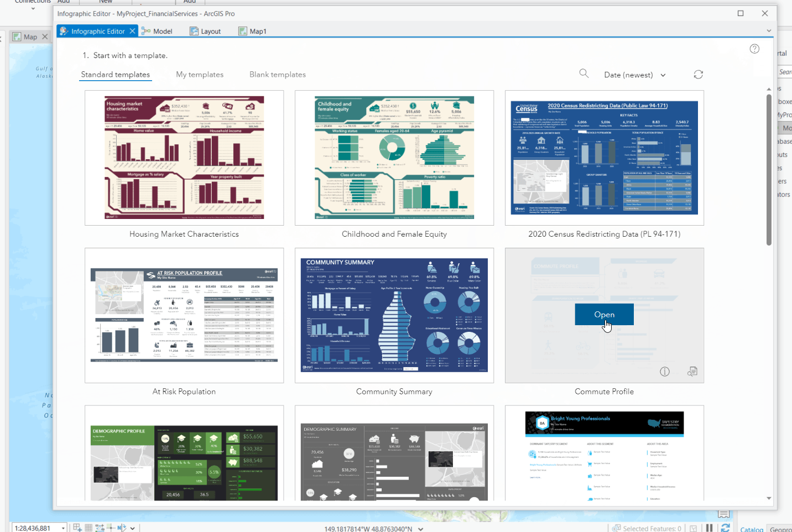Toggle the north arrow tool in status bar
This screenshot has width=792, height=532.
pos(123,528)
